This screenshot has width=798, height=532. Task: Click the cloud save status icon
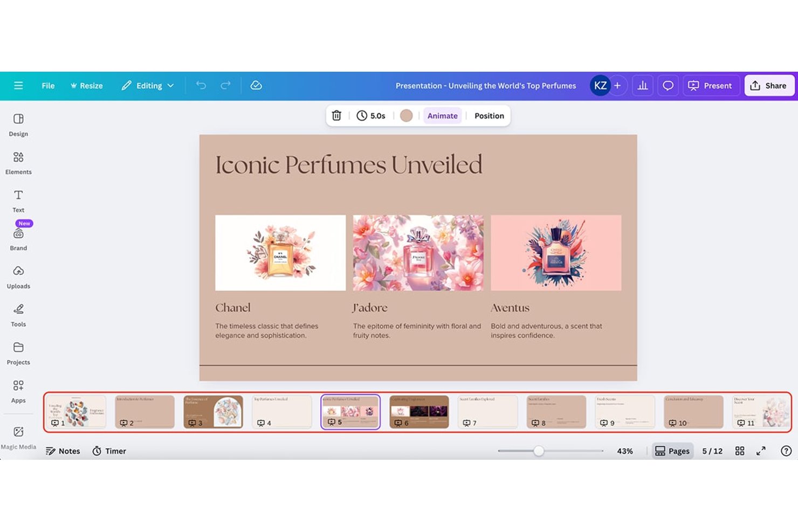pyautogui.click(x=256, y=85)
